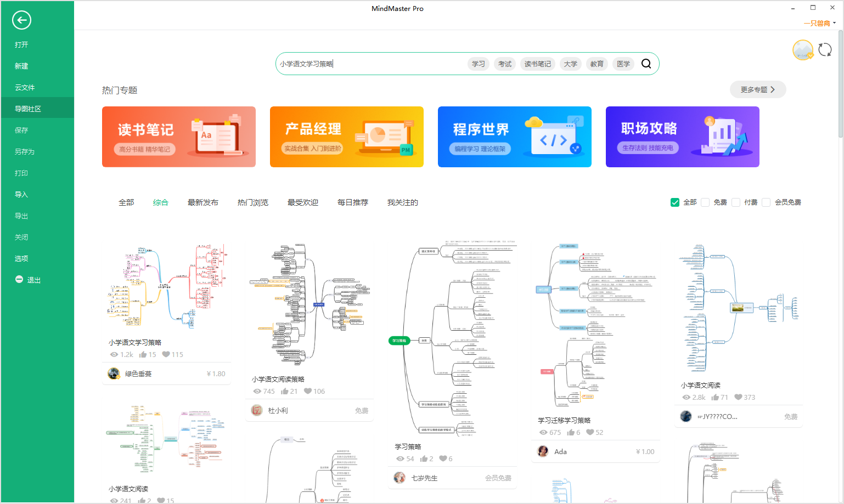Open the 产品经理 topic banner
This screenshot has height=504, width=844.
[347, 137]
